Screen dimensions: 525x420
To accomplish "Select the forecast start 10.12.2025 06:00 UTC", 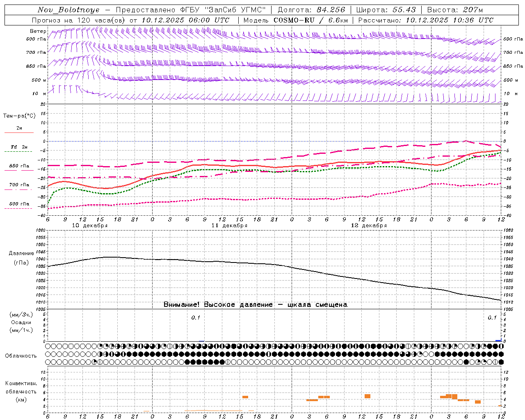I will point(186,20).
